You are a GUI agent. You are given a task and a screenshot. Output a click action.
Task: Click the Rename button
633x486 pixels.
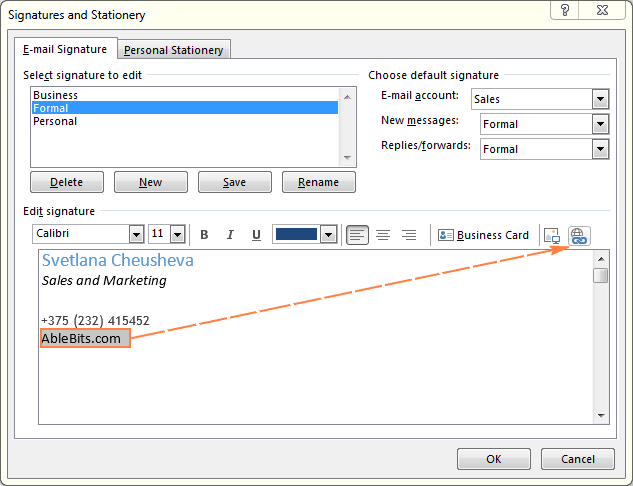(319, 182)
